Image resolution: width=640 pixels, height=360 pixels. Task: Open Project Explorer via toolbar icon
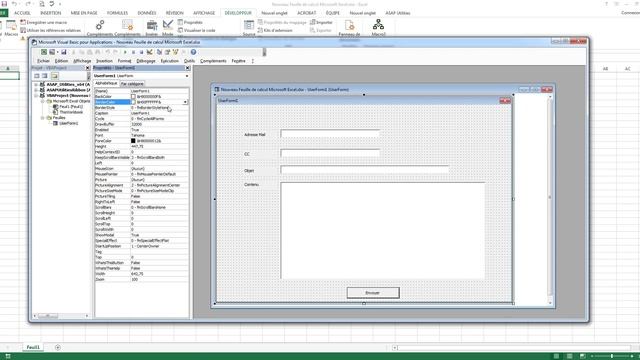(160, 52)
